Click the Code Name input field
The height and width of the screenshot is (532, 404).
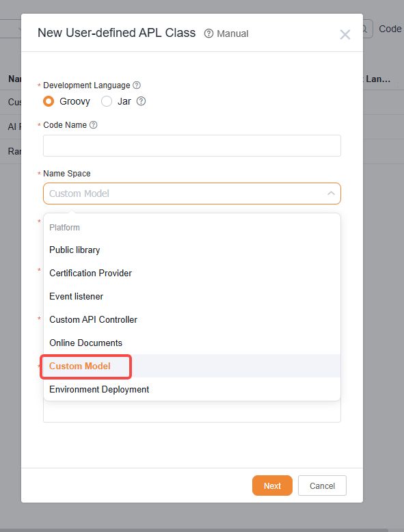[192, 146]
